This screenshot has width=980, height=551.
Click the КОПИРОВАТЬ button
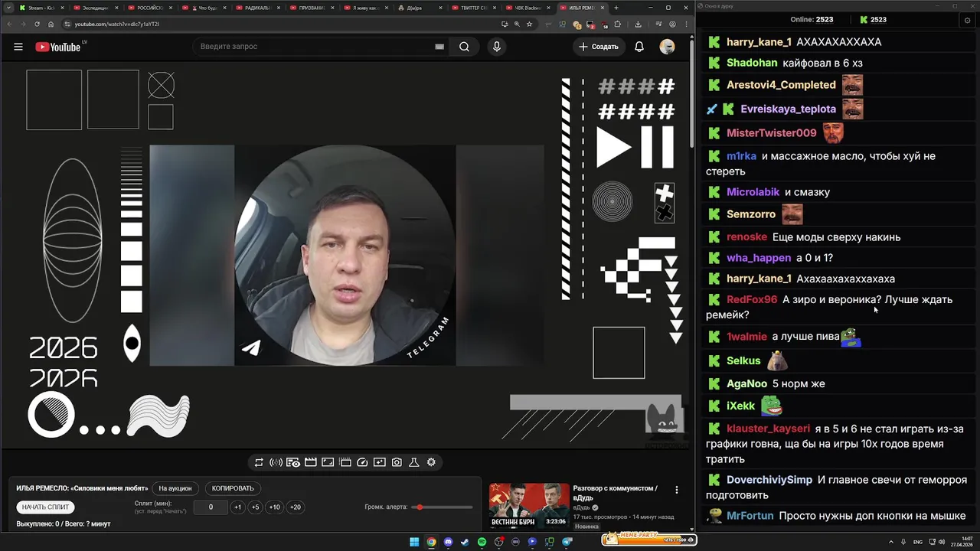(x=233, y=488)
